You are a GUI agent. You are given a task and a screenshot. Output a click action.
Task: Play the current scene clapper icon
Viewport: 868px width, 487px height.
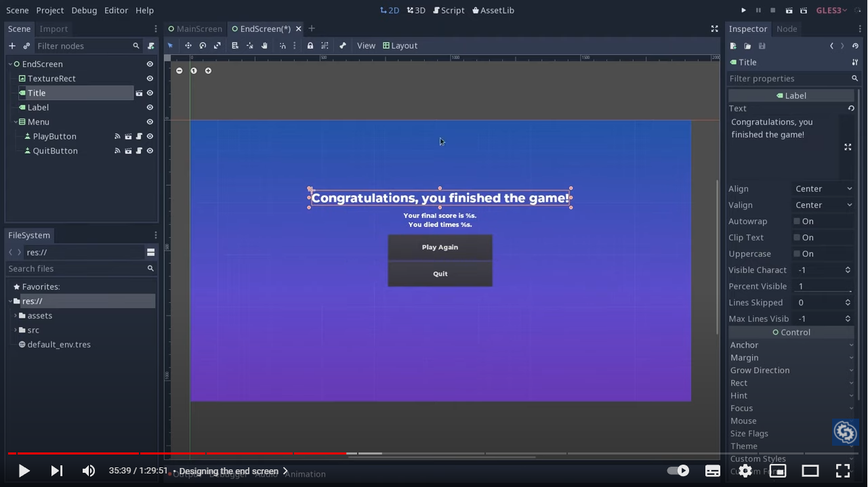point(789,10)
